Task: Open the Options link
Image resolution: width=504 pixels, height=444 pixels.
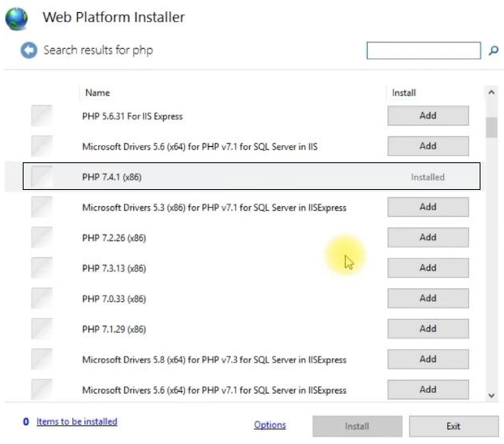Action: click(x=269, y=425)
